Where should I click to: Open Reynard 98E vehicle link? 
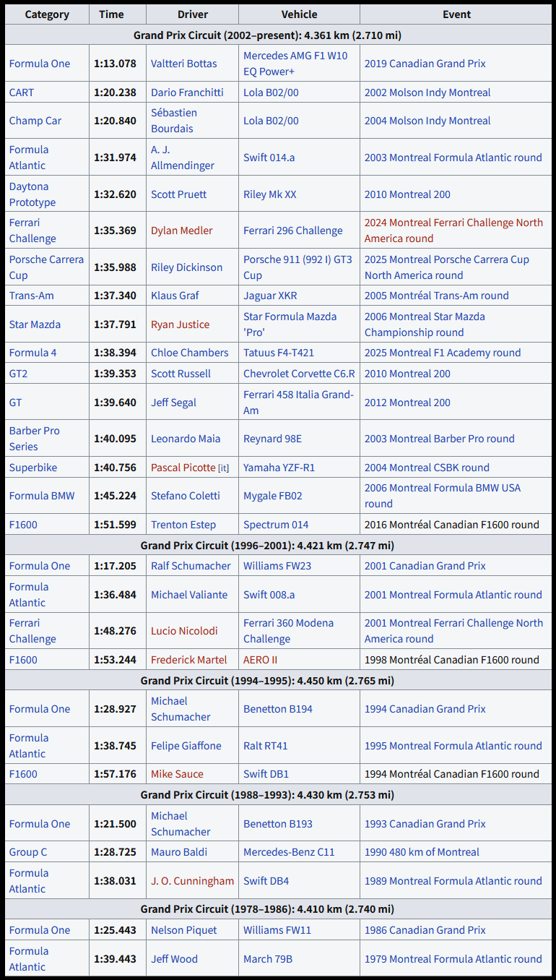coord(272,439)
